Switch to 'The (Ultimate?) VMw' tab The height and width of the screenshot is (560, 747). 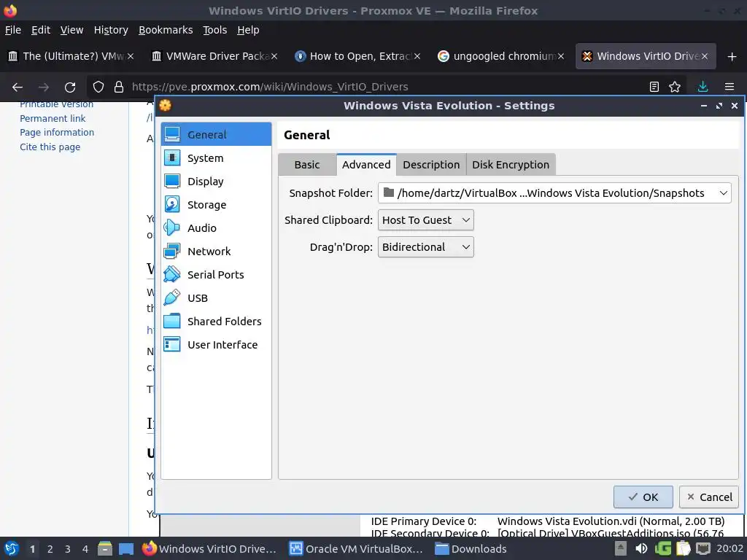71,56
